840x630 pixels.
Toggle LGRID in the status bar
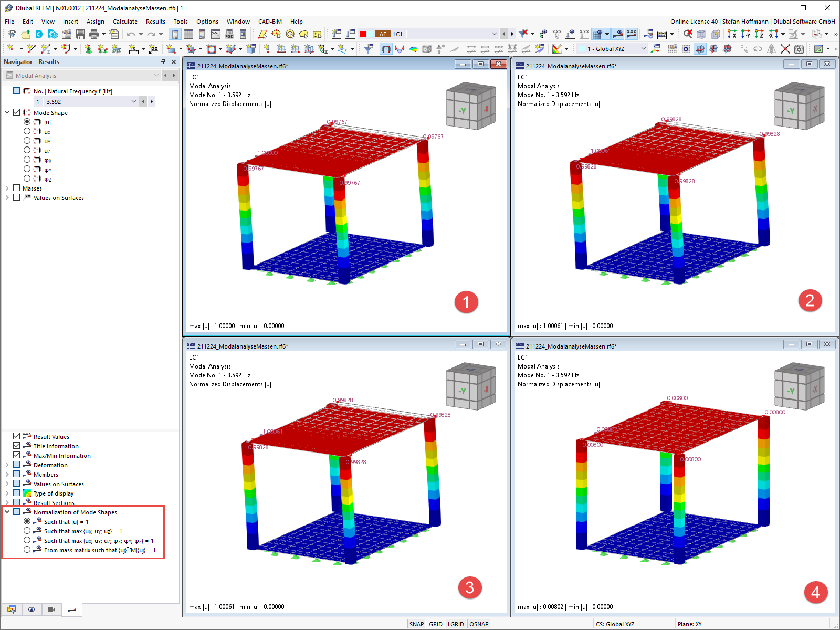(x=456, y=624)
